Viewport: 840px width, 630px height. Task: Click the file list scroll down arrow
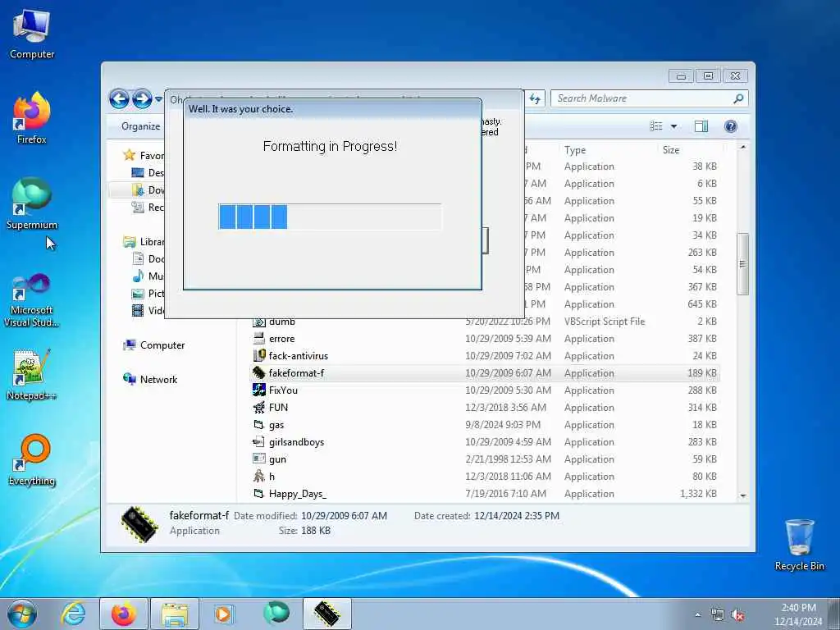click(742, 496)
